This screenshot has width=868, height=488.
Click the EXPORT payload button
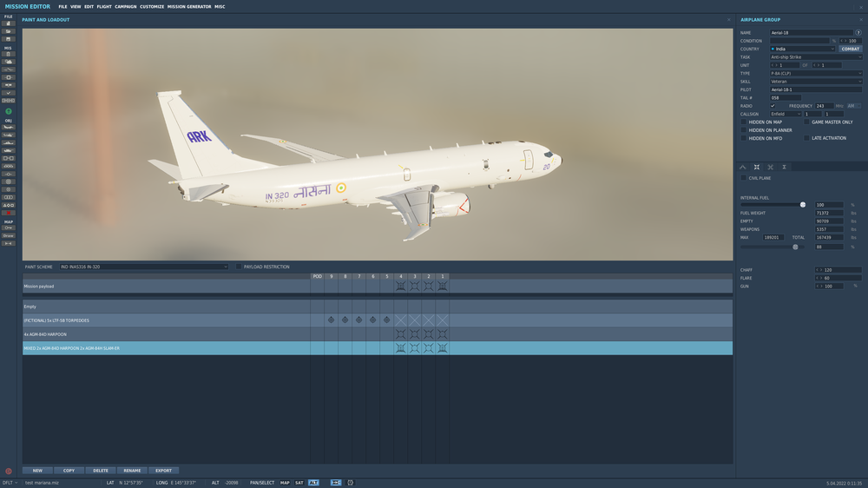163,471
